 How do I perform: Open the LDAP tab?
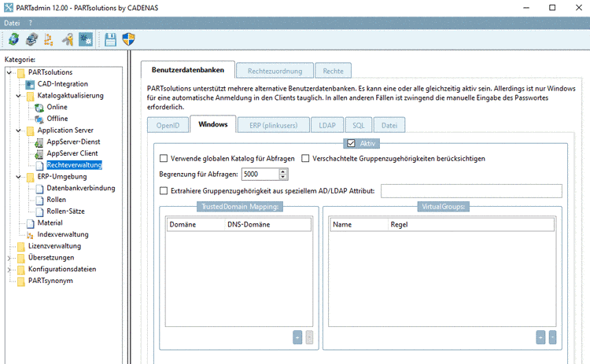pos(327,125)
